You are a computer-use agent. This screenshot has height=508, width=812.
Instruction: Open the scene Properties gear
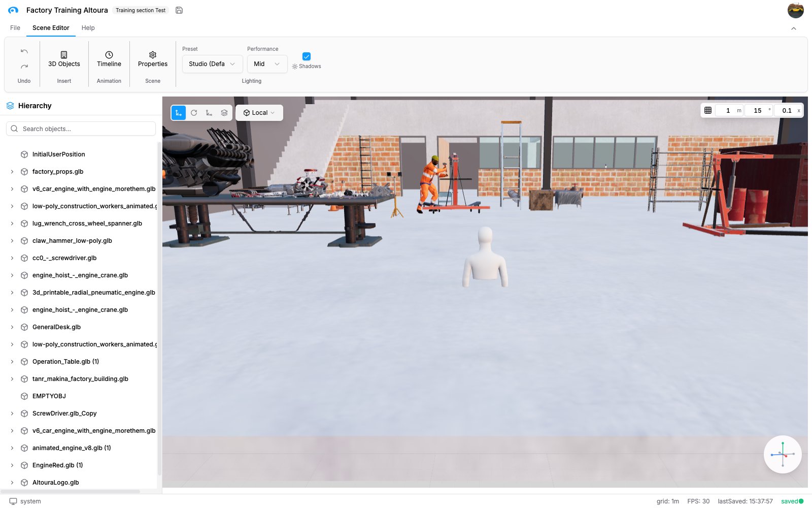tap(153, 59)
